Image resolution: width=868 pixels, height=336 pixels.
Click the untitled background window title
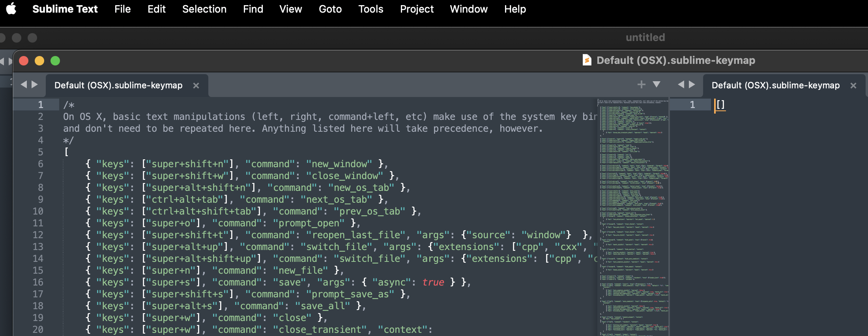point(645,37)
